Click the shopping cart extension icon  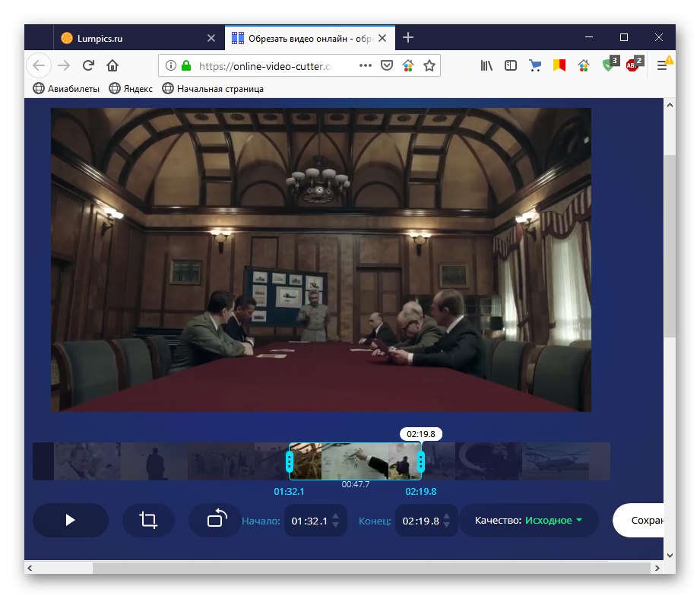point(535,65)
